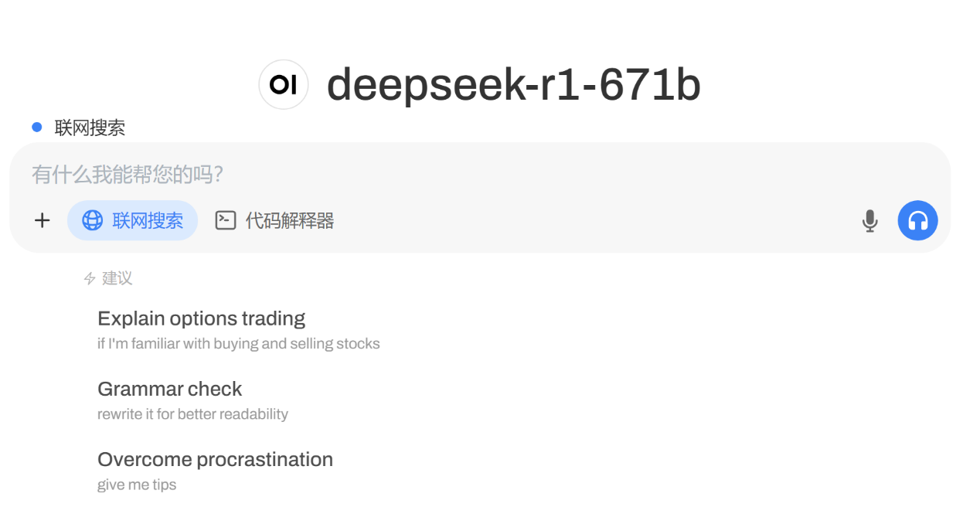Click the terminal icon beside 代码解释器

pos(226,221)
